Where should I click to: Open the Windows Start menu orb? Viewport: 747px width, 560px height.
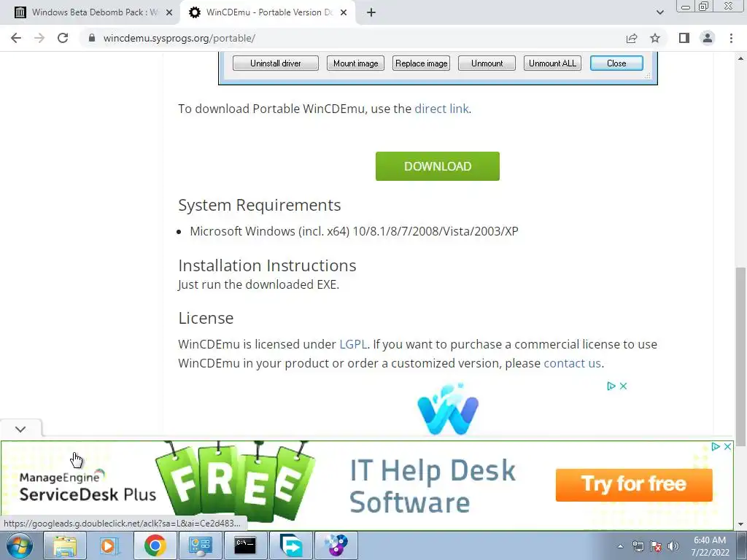20,545
